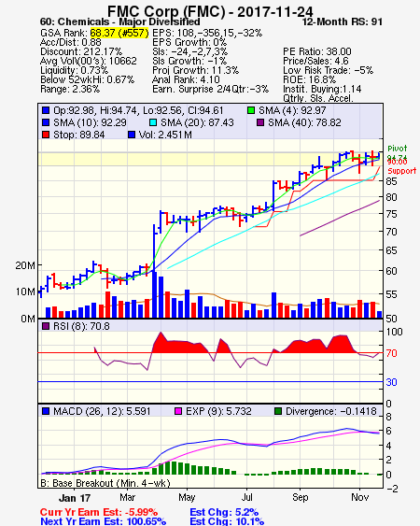Click the magenta EXP (9) legend swatch
The height and width of the screenshot is (526, 420).
click(x=178, y=411)
